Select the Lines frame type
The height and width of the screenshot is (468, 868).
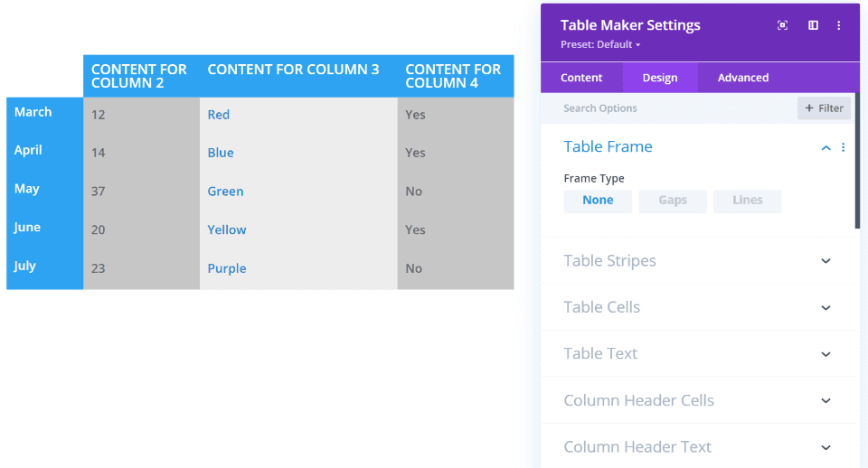click(748, 201)
